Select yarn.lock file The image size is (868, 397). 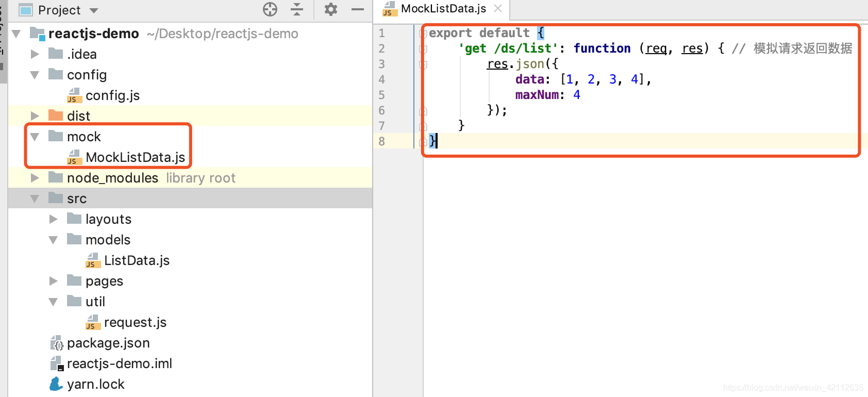click(96, 384)
